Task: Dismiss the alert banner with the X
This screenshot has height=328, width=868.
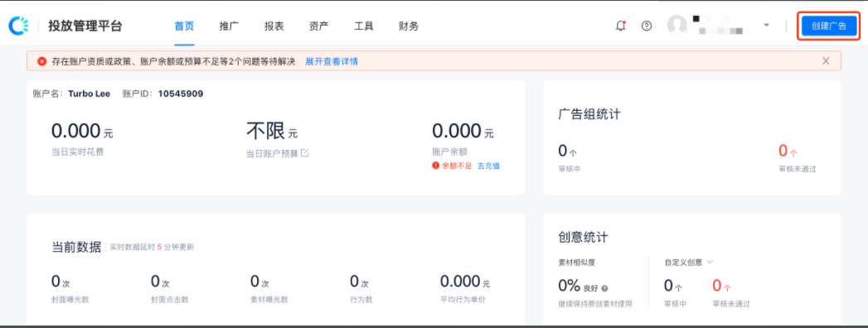Action: [826, 60]
